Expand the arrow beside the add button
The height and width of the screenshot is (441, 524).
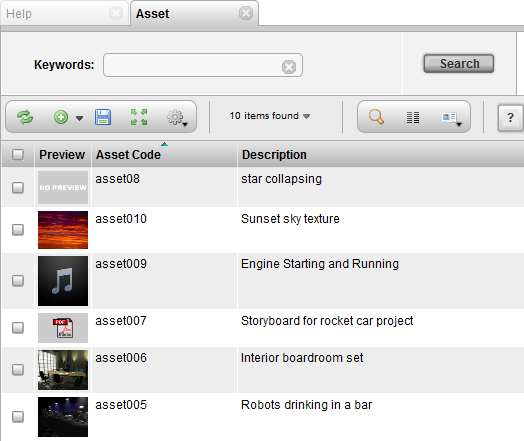click(79, 118)
